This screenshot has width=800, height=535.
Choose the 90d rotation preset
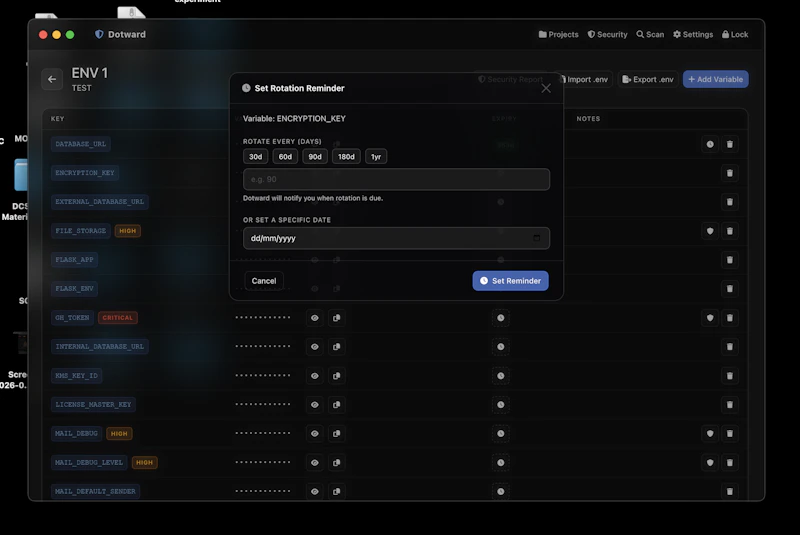pos(315,157)
